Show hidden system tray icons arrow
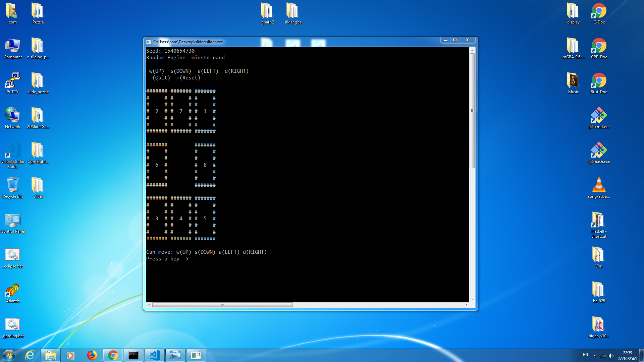 [x=595, y=356]
